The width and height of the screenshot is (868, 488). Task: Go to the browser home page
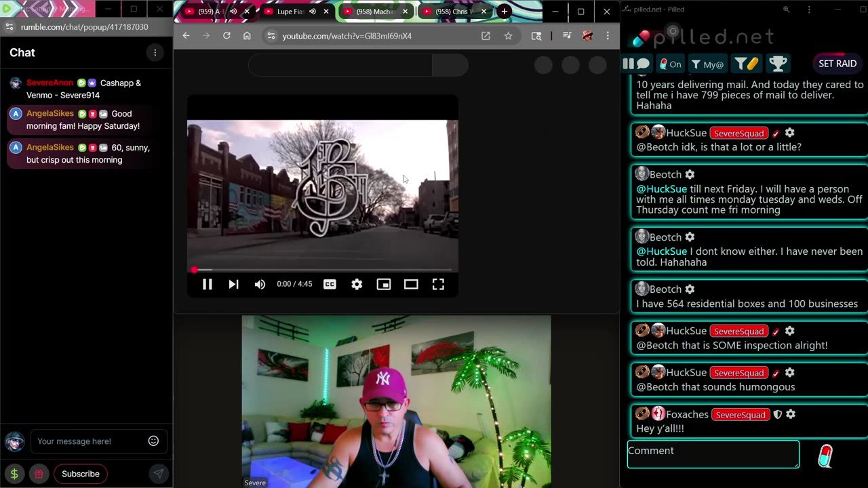(x=247, y=36)
